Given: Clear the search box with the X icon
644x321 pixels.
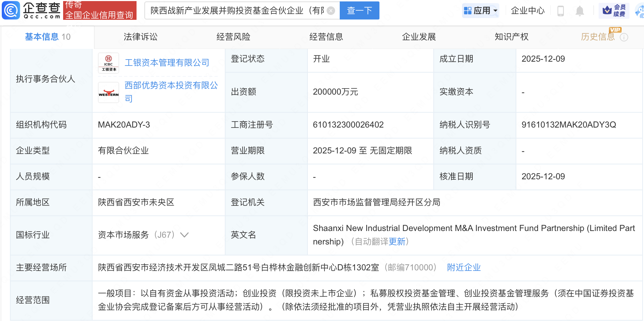Looking at the screenshot, I should (x=331, y=11).
